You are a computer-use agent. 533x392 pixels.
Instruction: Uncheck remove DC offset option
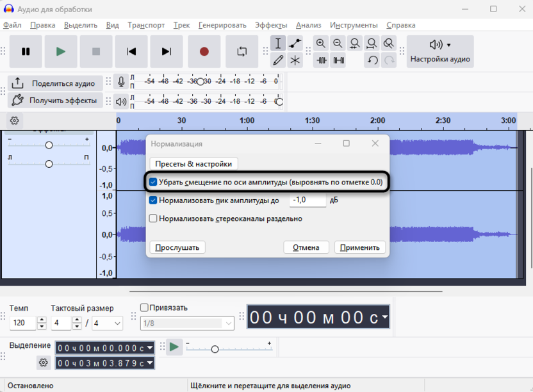(x=153, y=183)
